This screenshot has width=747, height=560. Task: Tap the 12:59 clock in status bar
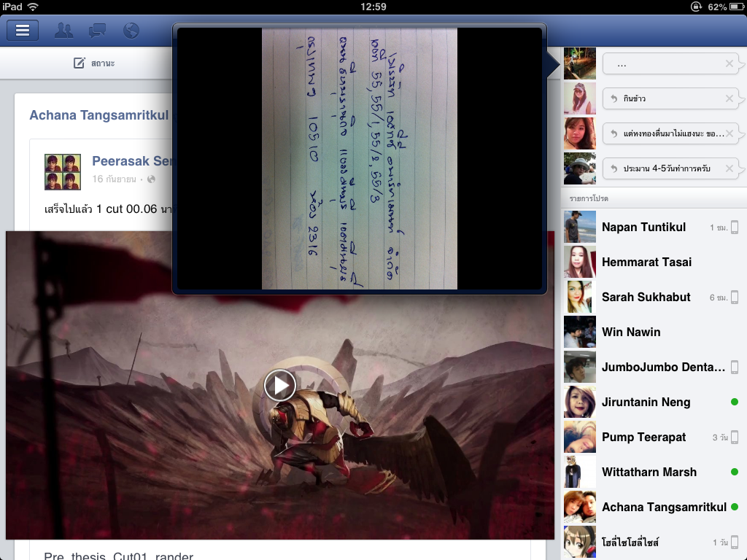373,7
